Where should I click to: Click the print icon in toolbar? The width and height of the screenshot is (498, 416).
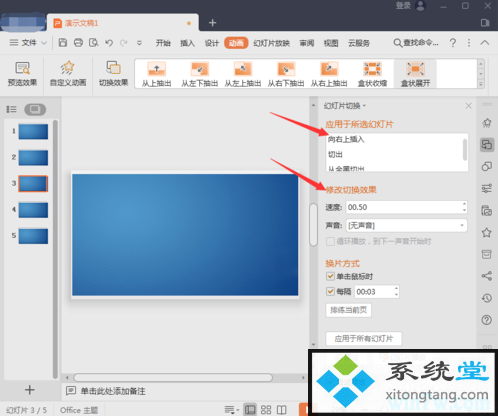[x=78, y=43]
